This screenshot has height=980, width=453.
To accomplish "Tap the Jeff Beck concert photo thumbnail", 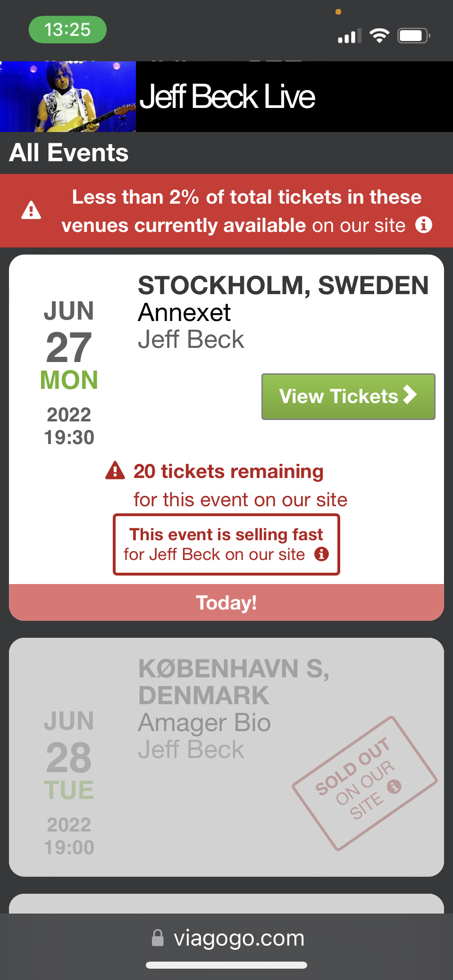I will [x=68, y=97].
